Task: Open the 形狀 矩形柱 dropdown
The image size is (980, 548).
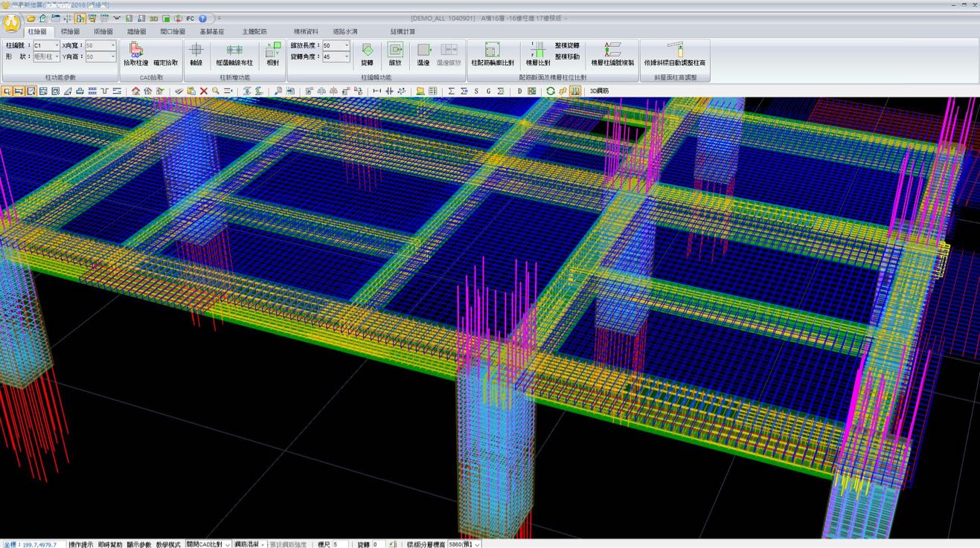Action: [57, 57]
